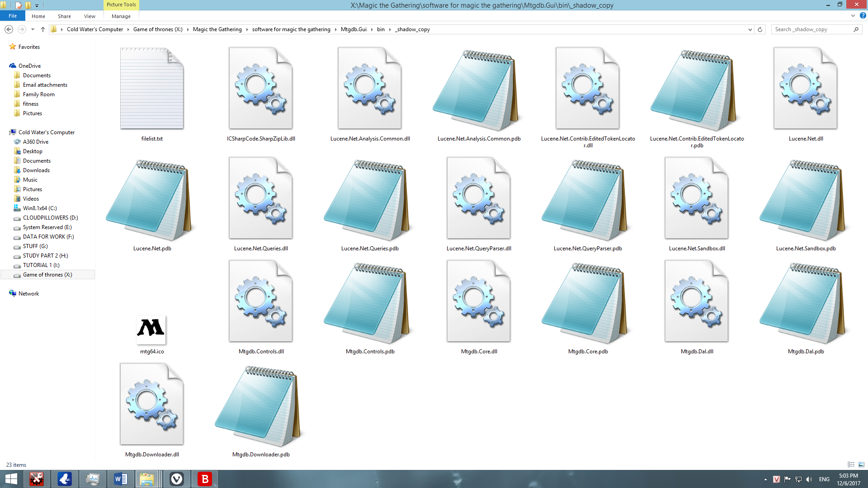This screenshot has width=868, height=488.
Task: Open the address bar history dropdown
Action: pos(750,29)
